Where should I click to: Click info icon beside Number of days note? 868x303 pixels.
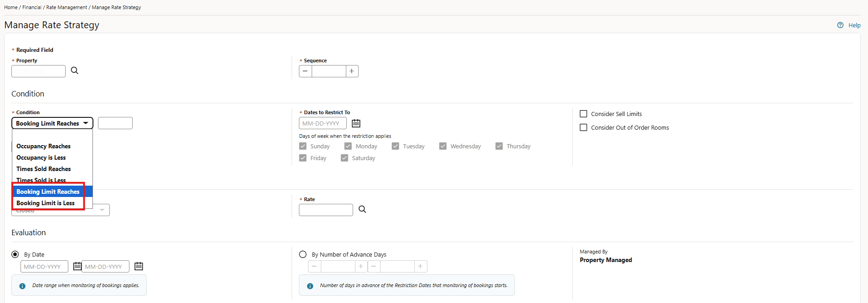click(x=310, y=286)
